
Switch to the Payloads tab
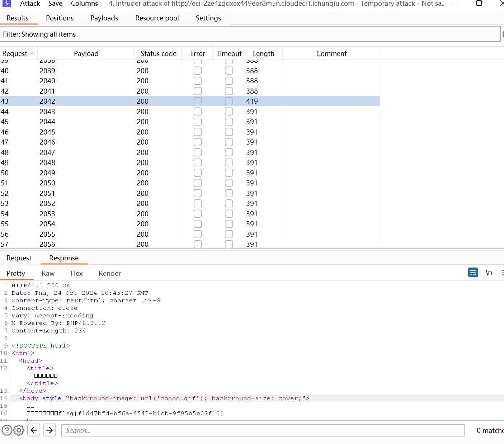(104, 18)
